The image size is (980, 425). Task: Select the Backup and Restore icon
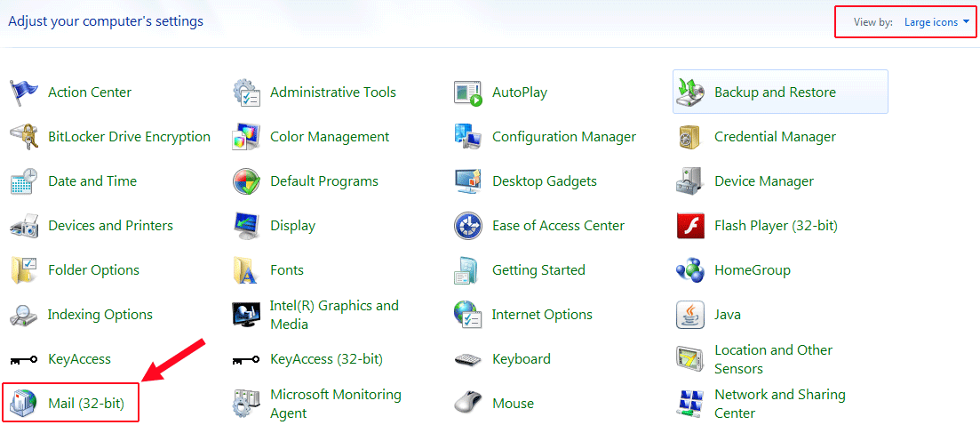[691, 92]
